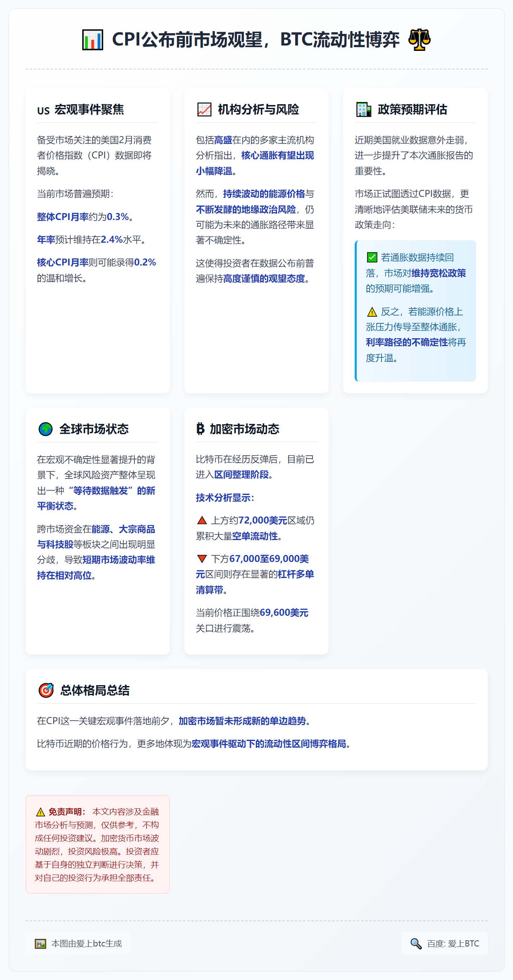Screen dimensions: 513x980
Task: Click the line 当前市场普遍预期
Action: coord(75,194)
